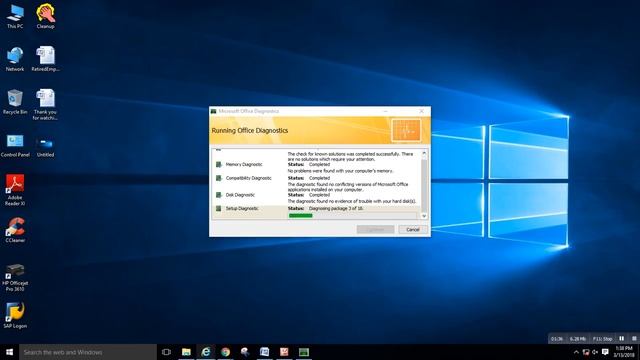Image resolution: width=640 pixels, height=360 pixels.
Task: Select the Disk Diagnostic row icon
Action: (219, 195)
